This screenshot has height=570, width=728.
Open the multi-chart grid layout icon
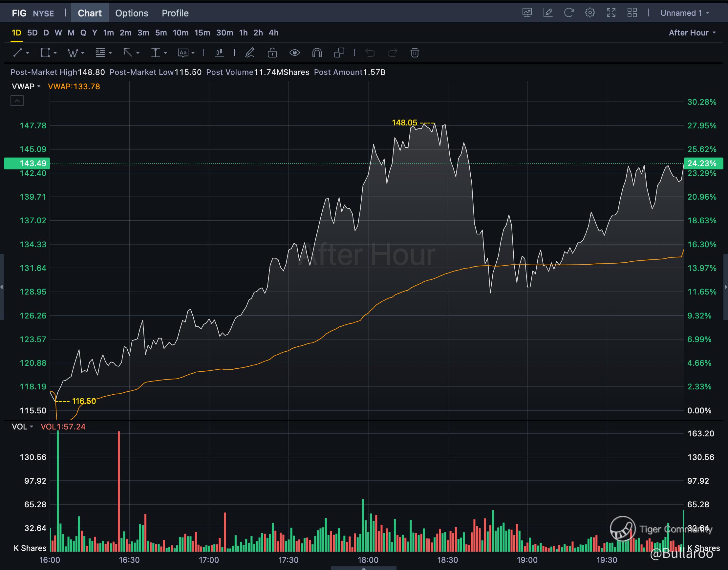[632, 13]
